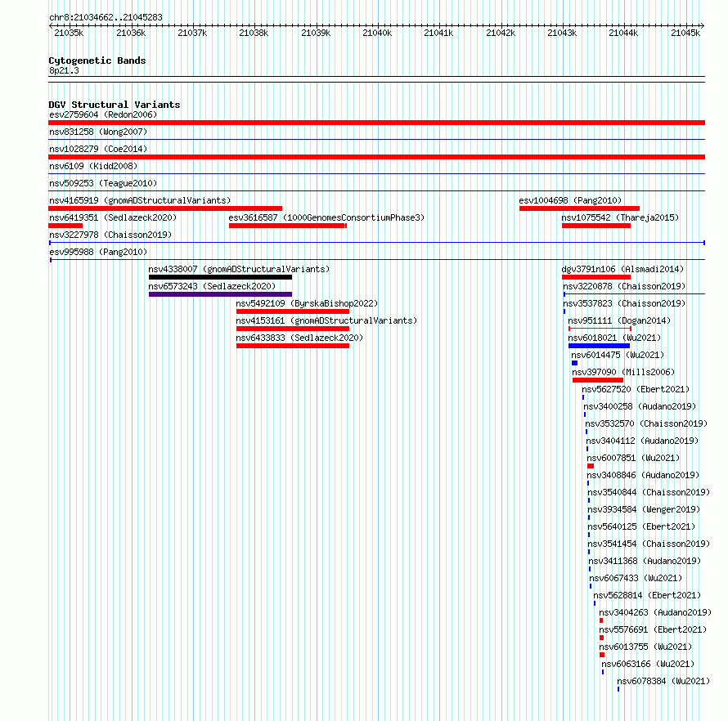
Task: Select nsv3540844 (Chaisson2019) label
Action: click(x=649, y=492)
